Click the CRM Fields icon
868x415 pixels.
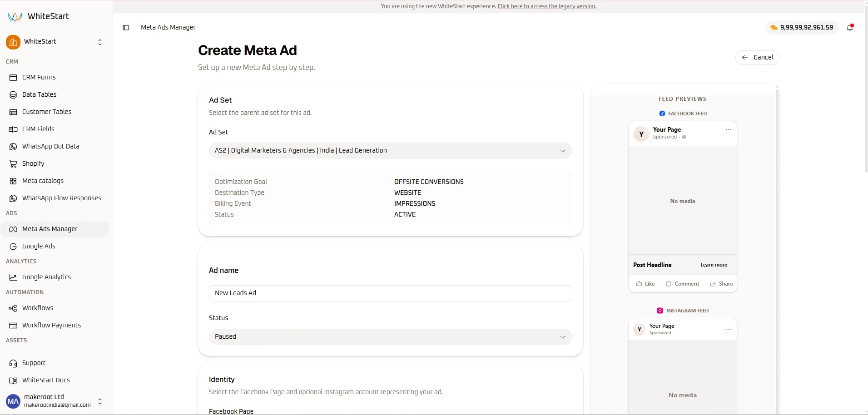13,129
